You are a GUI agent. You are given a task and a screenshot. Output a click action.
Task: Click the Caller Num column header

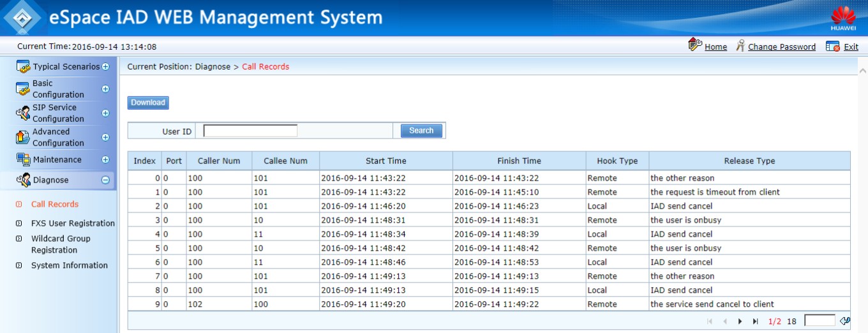(x=219, y=161)
